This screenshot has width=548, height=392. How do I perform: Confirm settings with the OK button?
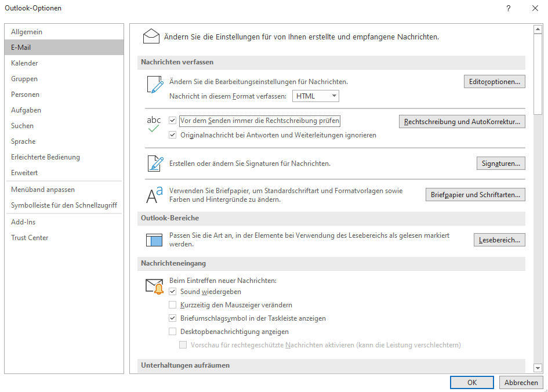[x=471, y=383]
